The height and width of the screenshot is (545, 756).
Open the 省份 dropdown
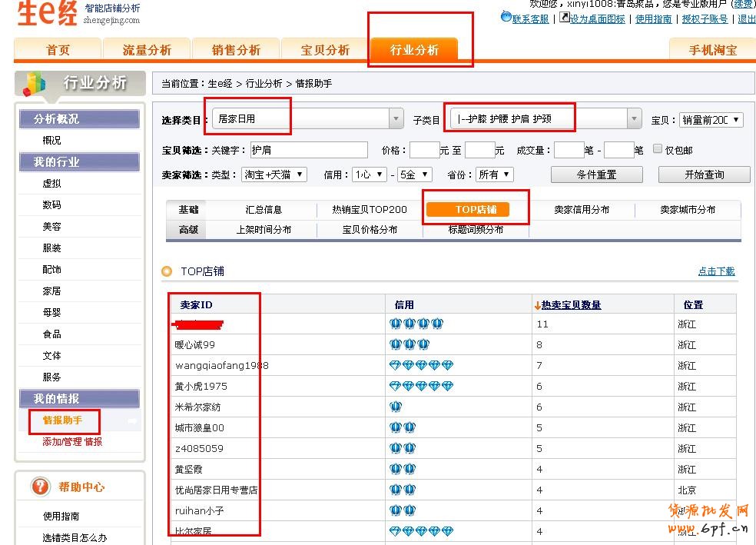pos(493,174)
